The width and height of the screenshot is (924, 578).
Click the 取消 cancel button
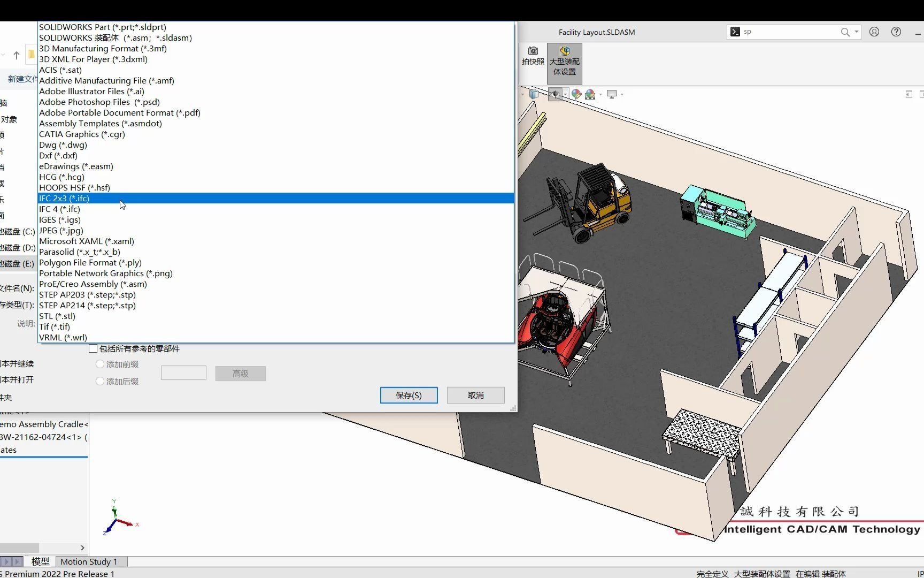point(475,395)
